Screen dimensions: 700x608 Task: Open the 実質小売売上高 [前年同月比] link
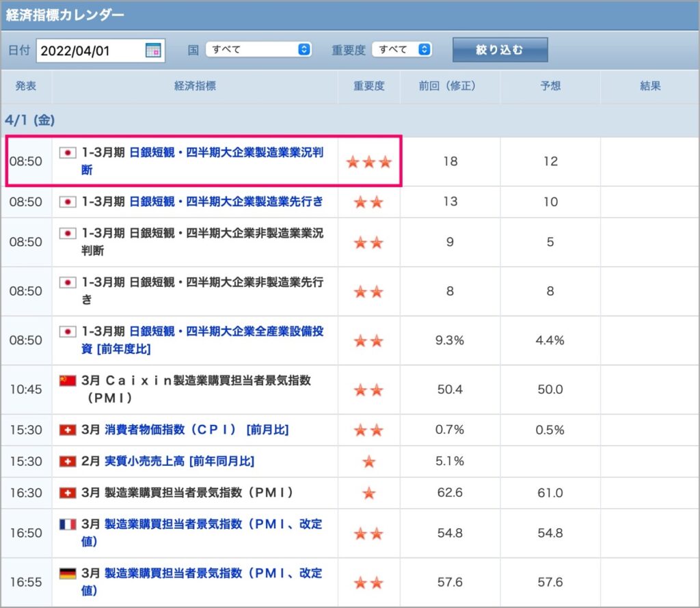[180, 461]
